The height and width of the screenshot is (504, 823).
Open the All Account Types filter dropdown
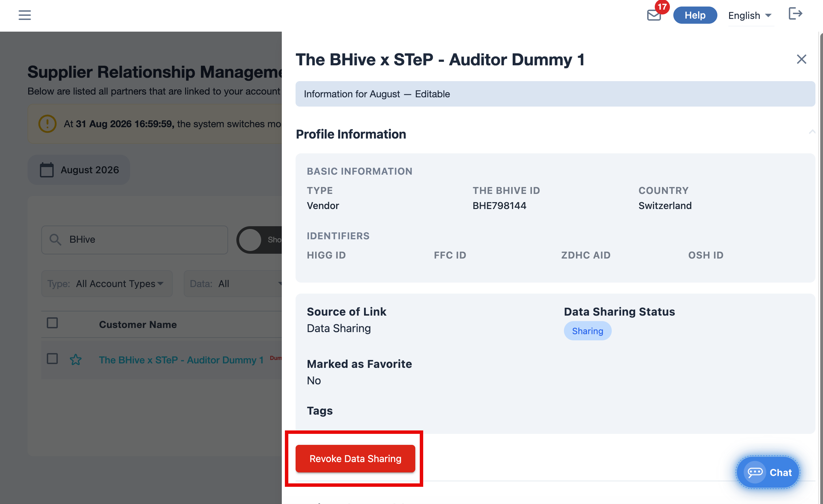107,284
